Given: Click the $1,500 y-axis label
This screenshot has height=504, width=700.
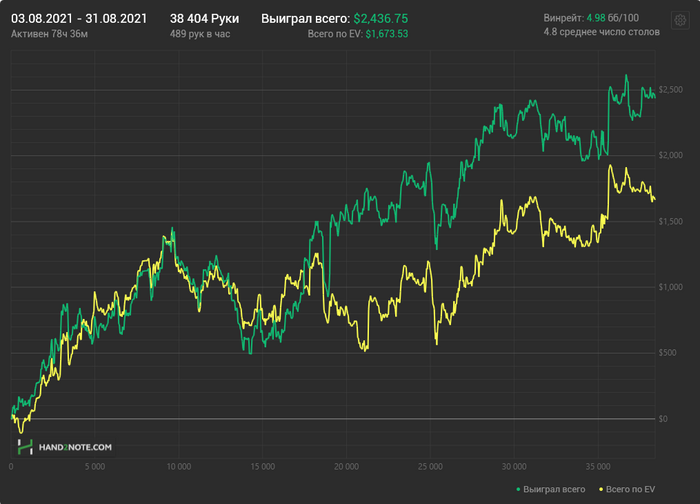Looking at the screenshot, I should (x=671, y=221).
